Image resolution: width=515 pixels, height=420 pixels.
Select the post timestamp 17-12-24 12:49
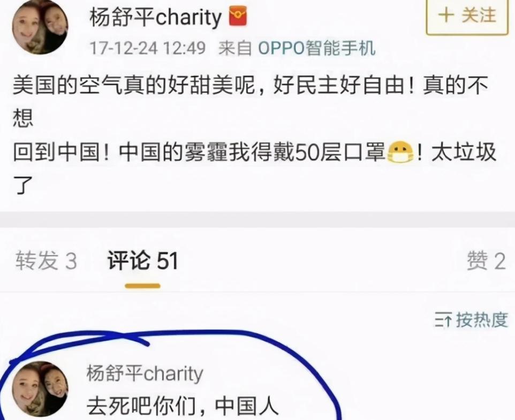(x=147, y=48)
